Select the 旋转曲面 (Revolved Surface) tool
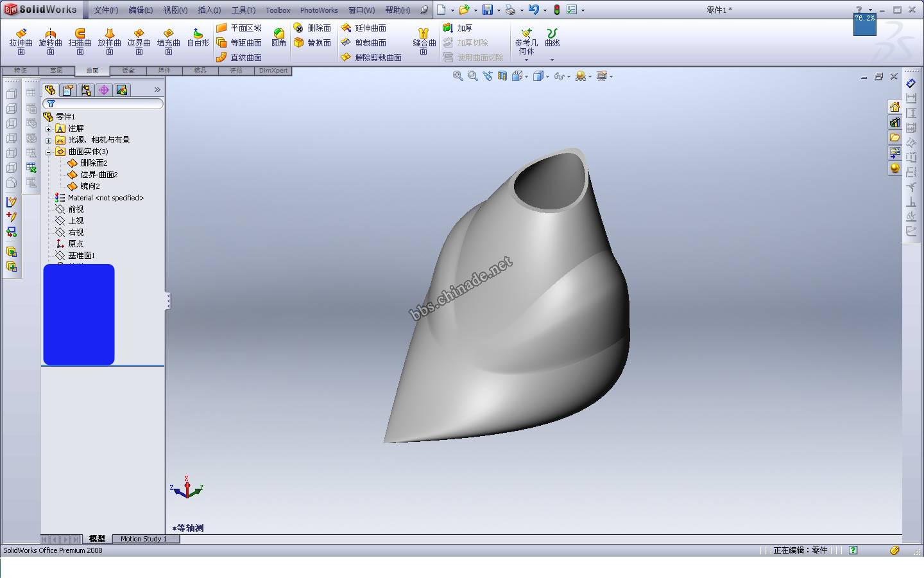Screen dimensions: 924x578 [x=50, y=41]
